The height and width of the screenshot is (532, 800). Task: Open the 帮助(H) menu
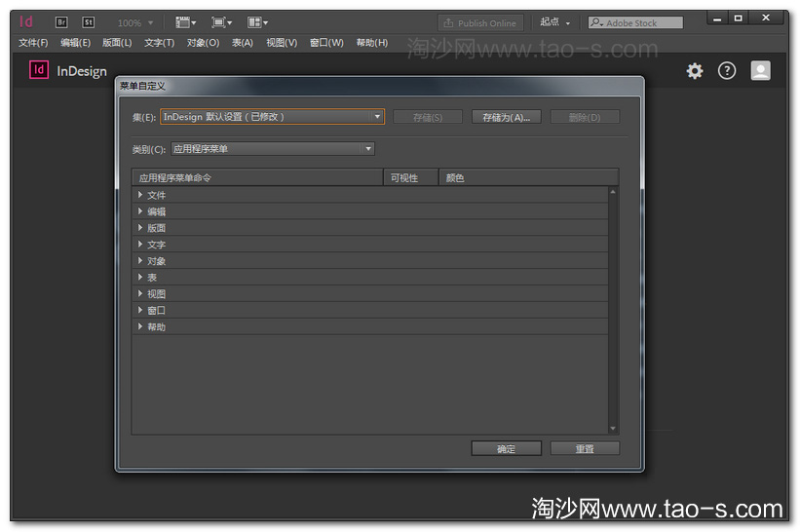(372, 43)
